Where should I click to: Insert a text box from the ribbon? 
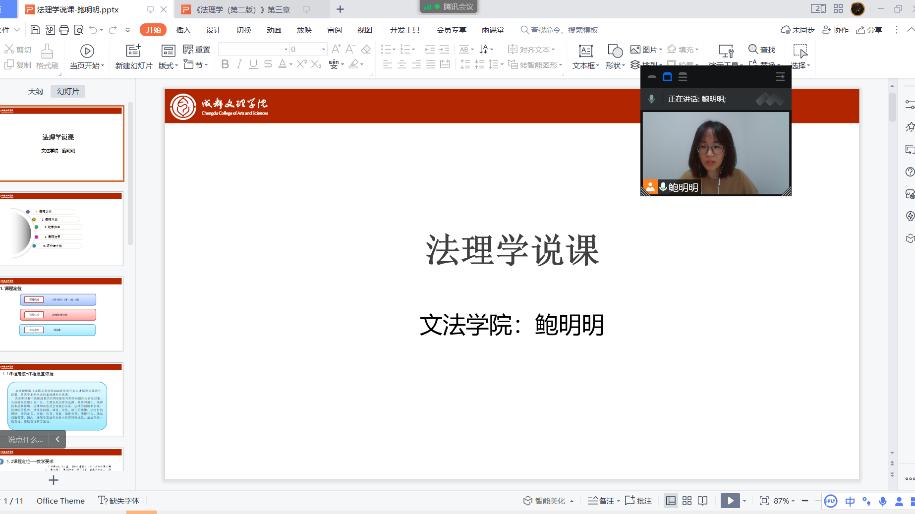pyautogui.click(x=585, y=51)
